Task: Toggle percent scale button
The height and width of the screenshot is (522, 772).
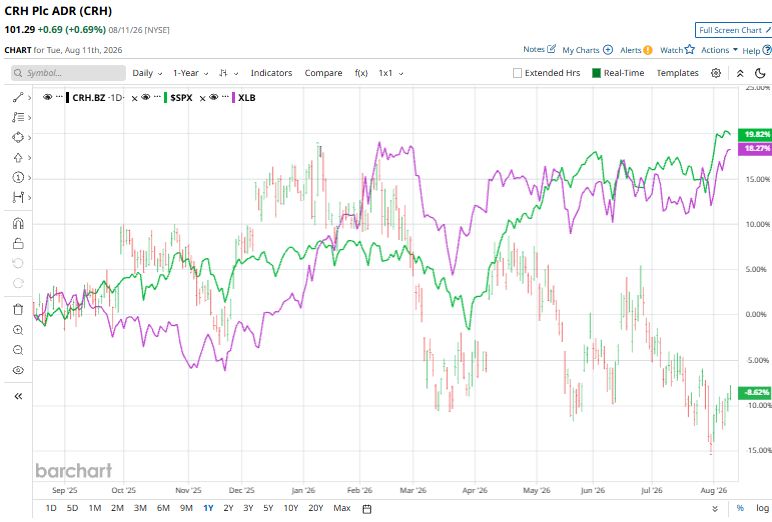Action: click(740, 508)
